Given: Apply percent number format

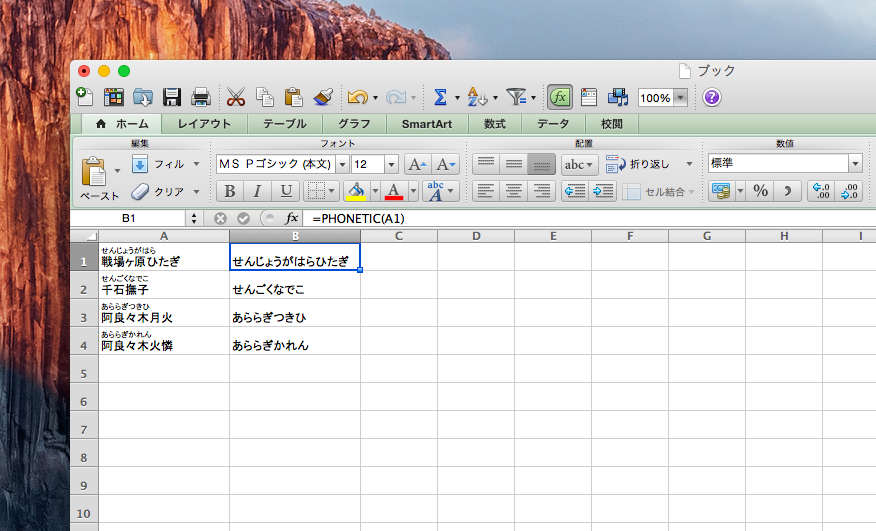Looking at the screenshot, I should pyautogui.click(x=760, y=192).
